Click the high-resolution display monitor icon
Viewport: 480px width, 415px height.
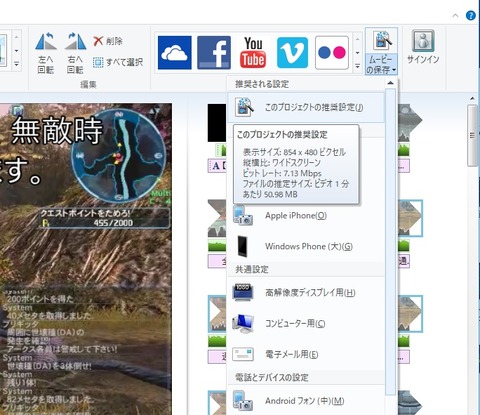coord(243,293)
